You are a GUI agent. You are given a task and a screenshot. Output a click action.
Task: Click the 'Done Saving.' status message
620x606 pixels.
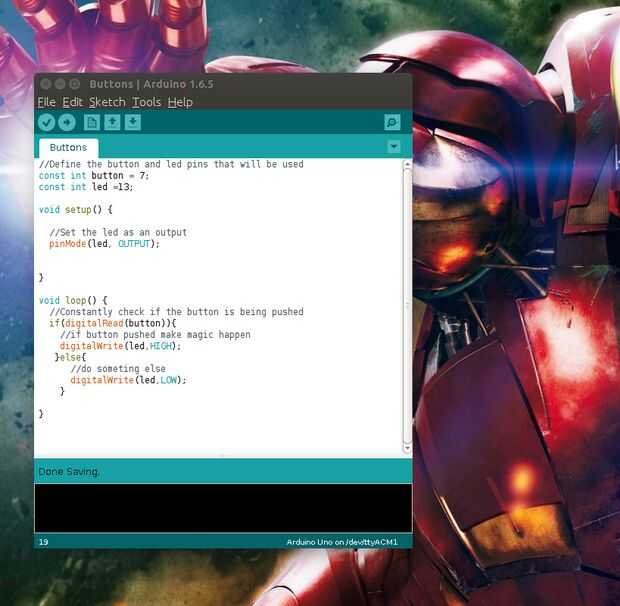tap(69, 472)
